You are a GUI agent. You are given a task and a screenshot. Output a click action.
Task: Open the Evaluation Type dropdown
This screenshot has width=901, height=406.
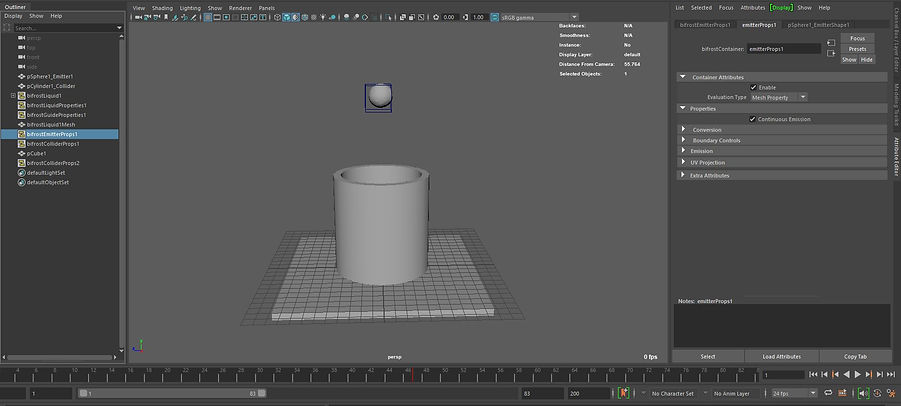click(779, 98)
